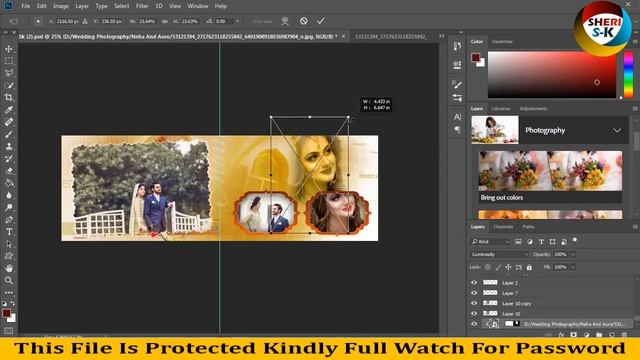Toggle type layer filter
Image resolution: width=640 pixels, height=360 pixels.
(541, 242)
